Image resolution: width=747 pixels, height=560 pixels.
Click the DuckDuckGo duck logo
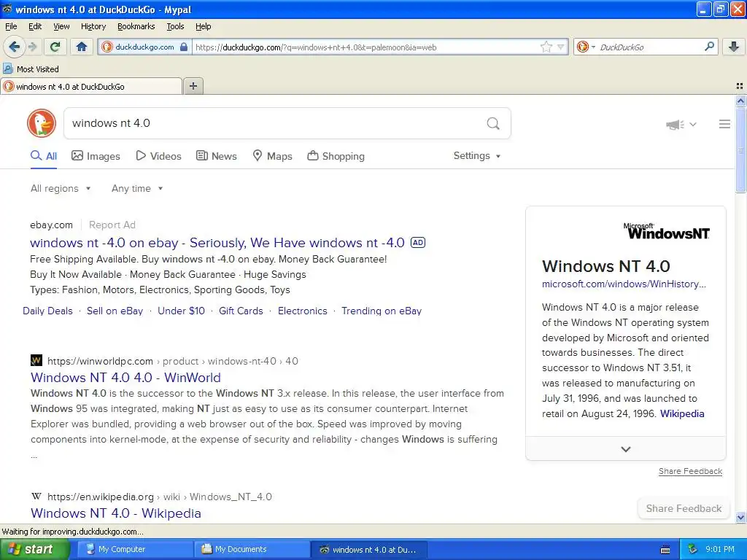42,123
